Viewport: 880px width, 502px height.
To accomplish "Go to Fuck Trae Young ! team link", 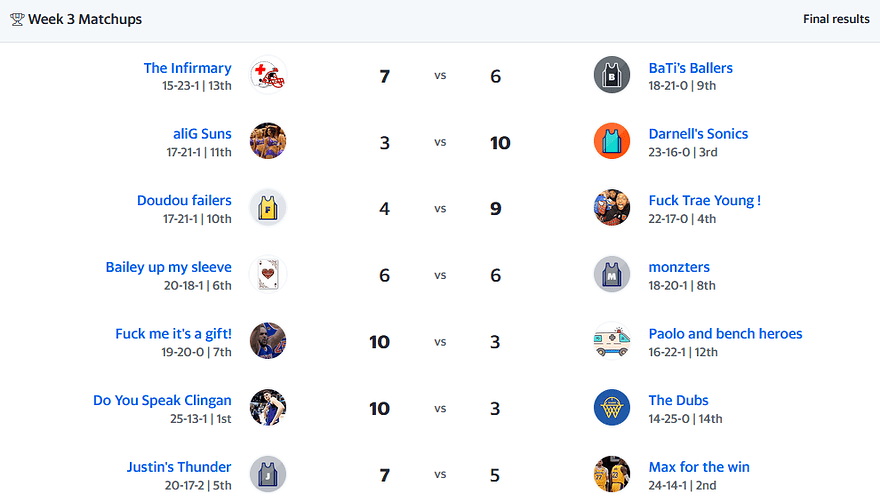I will (x=704, y=200).
